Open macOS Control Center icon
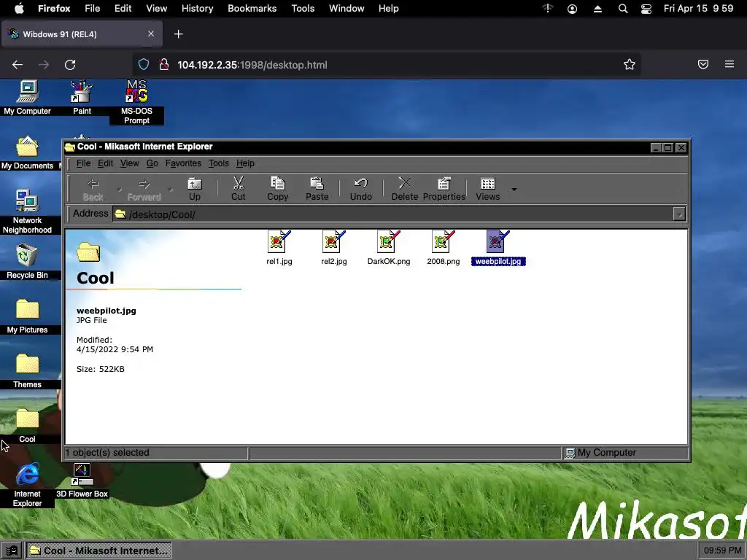 pos(646,9)
